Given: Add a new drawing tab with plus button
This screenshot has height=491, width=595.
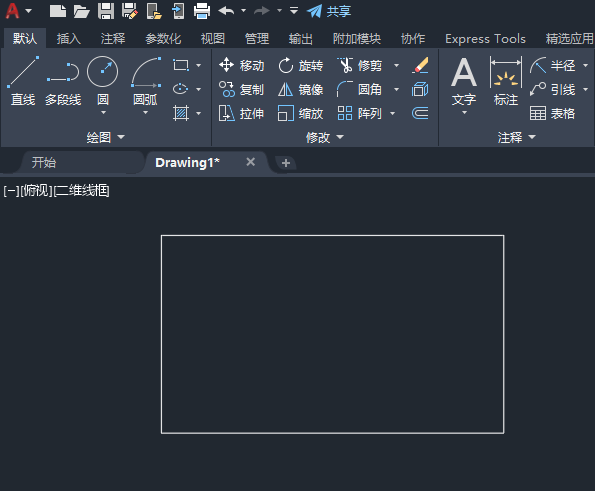Looking at the screenshot, I should [x=286, y=163].
